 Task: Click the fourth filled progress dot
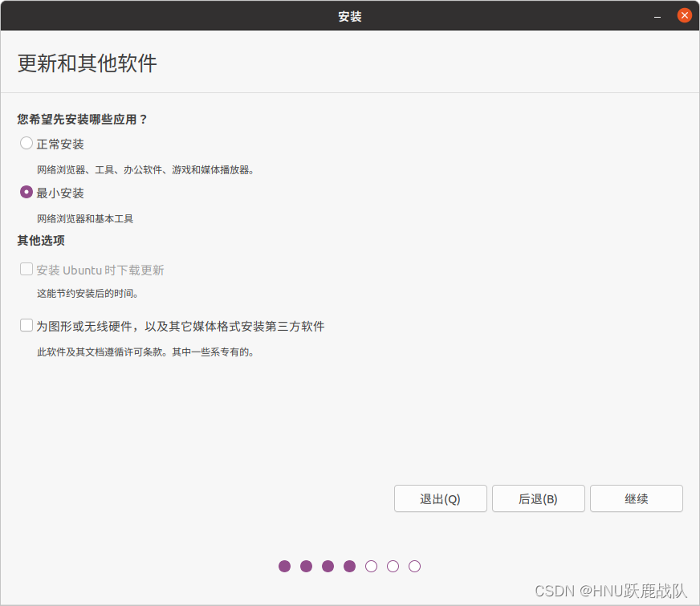click(x=350, y=566)
